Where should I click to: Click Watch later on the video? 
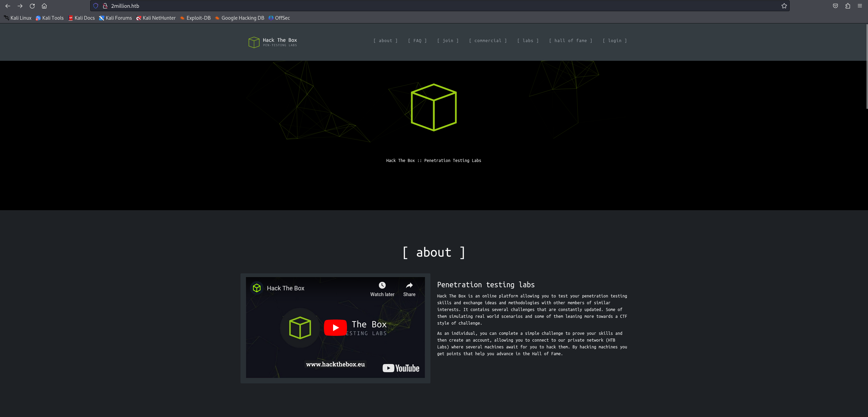382,289
